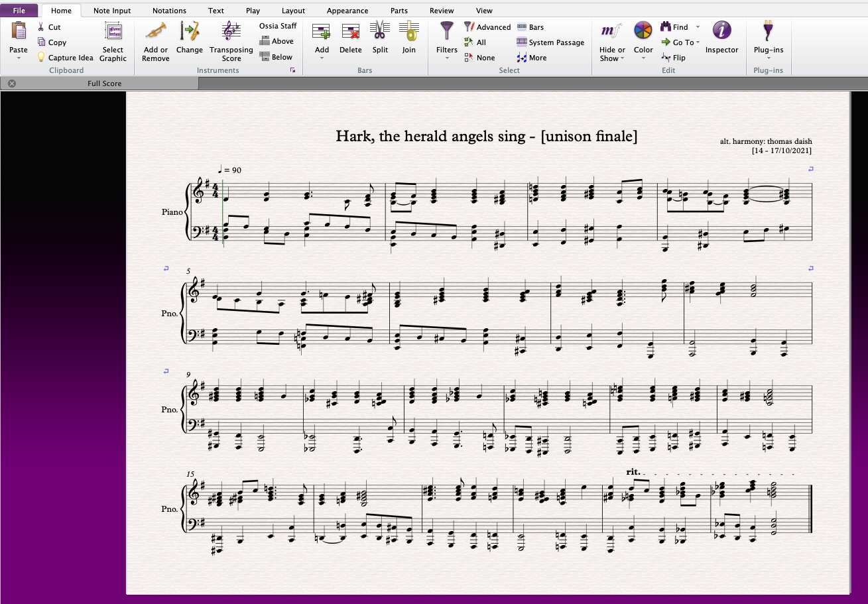Delete bars using the Delete icon

coord(351,32)
